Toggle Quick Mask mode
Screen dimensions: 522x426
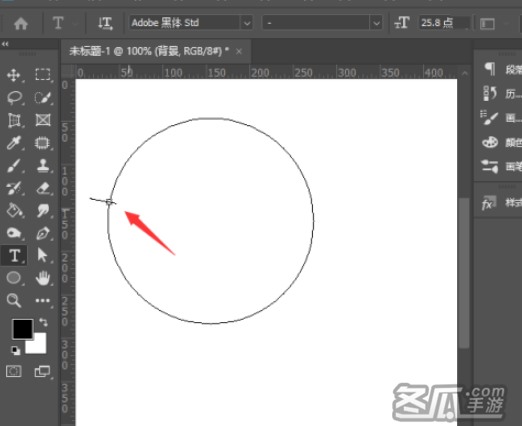14,371
